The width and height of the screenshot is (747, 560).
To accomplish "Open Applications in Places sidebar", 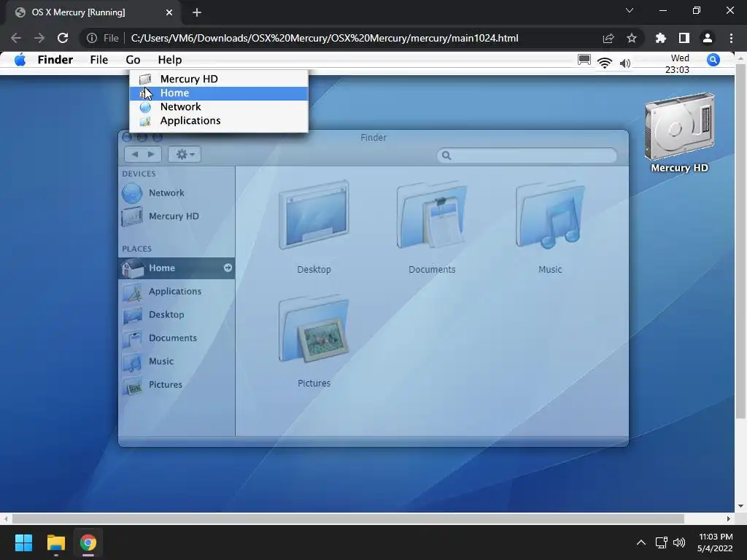I will point(177,292).
